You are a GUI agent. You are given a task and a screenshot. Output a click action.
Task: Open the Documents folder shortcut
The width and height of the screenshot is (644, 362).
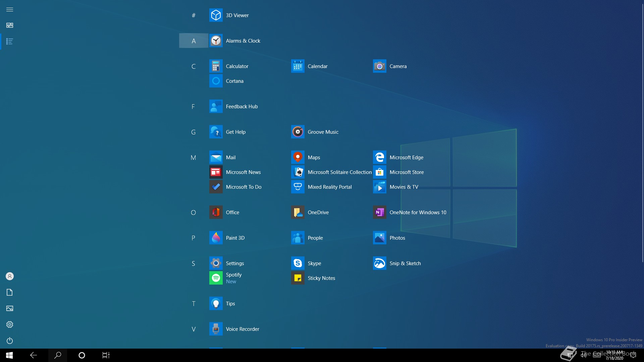click(x=10, y=292)
